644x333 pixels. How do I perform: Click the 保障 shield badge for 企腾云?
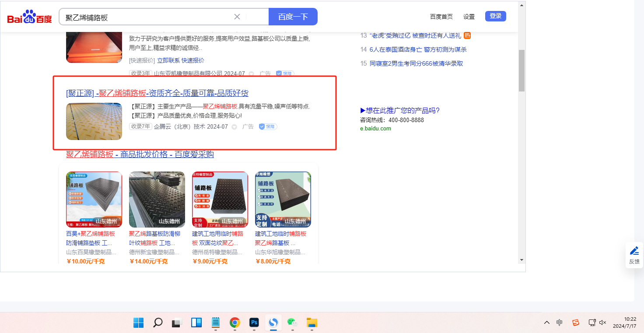pos(268,127)
